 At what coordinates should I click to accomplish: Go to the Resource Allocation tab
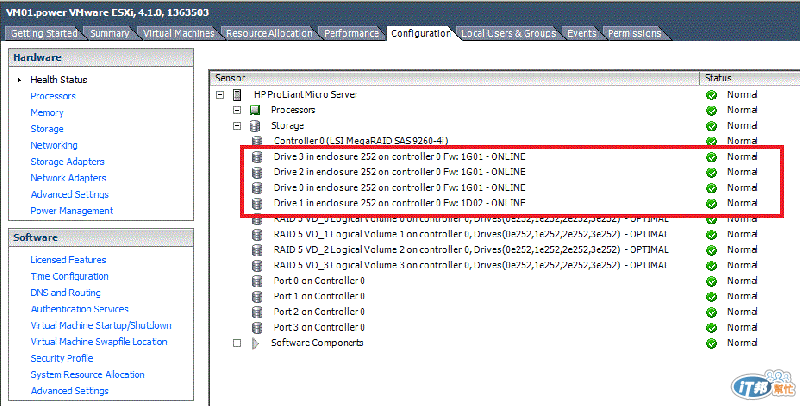point(269,33)
